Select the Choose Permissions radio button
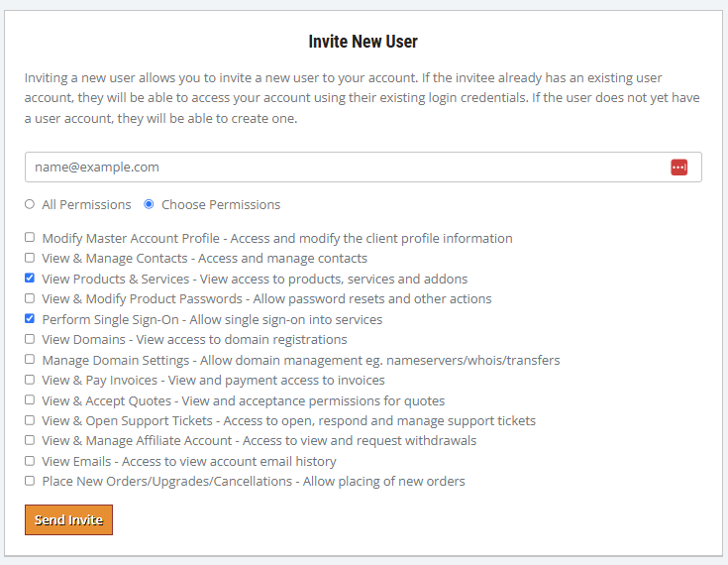Screen dimensions: 728x565 [x=149, y=204]
